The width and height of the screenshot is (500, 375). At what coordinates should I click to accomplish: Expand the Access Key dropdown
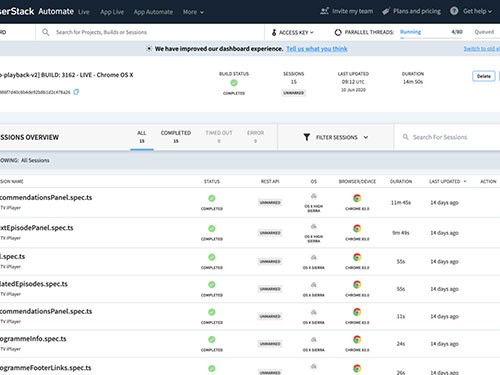(x=312, y=32)
